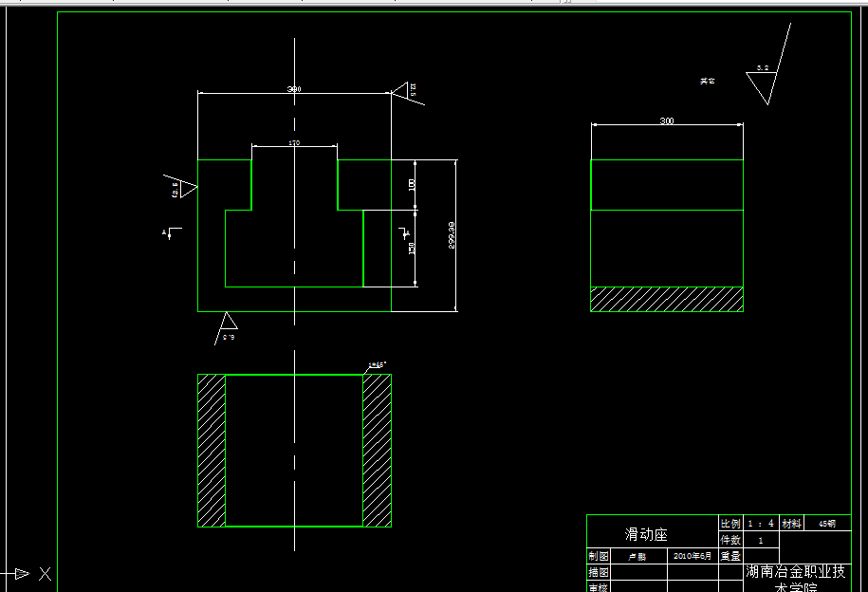Click the 制图 label cell
The width and height of the screenshot is (868, 592).
[x=599, y=556]
